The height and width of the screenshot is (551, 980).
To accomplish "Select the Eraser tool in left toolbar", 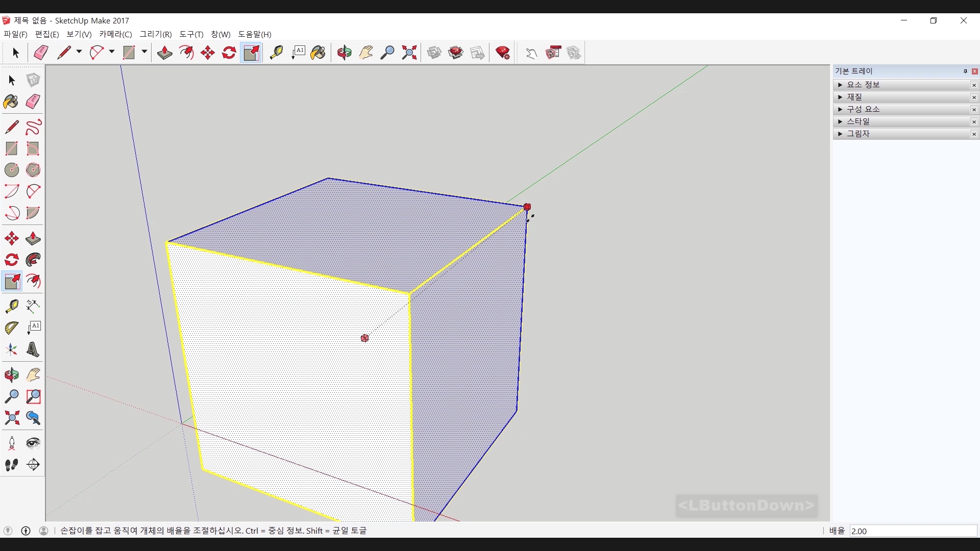I will 33,102.
